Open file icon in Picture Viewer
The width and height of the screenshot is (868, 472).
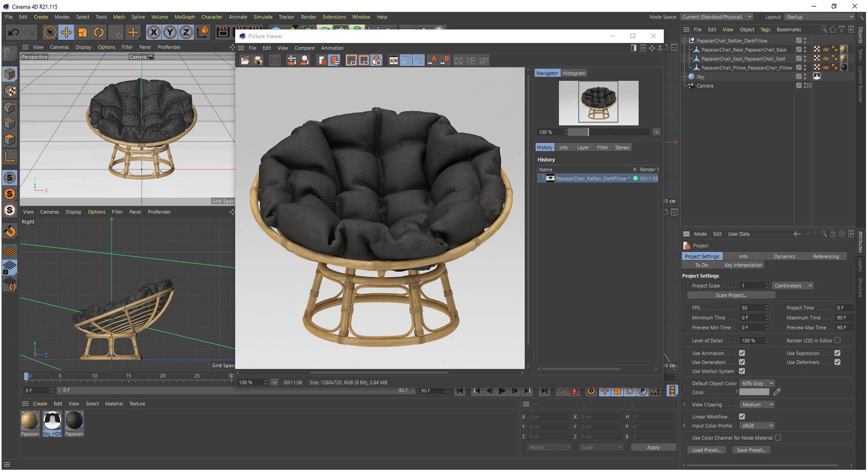245,60
